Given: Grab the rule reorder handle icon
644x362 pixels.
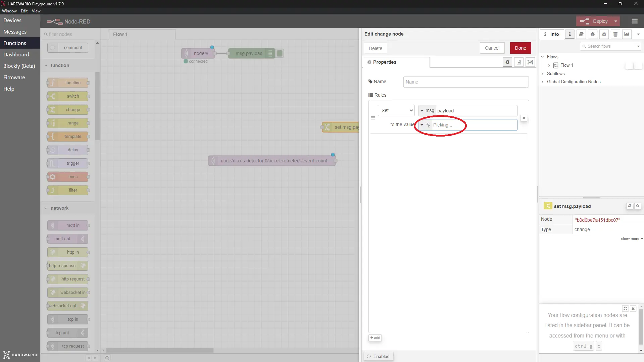Looking at the screenshot, I should pos(373,118).
